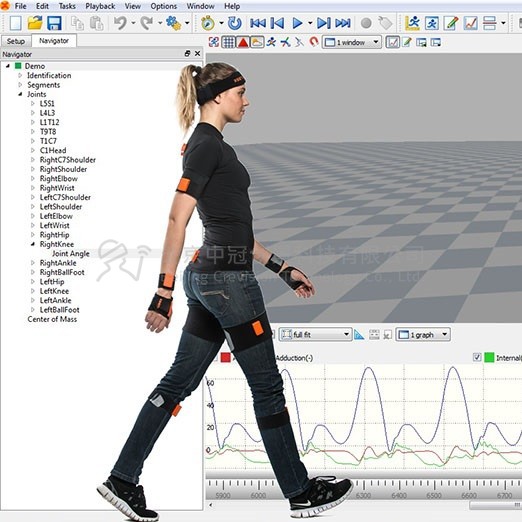
Task: Open file with the folder icon
Action: pos(35,23)
